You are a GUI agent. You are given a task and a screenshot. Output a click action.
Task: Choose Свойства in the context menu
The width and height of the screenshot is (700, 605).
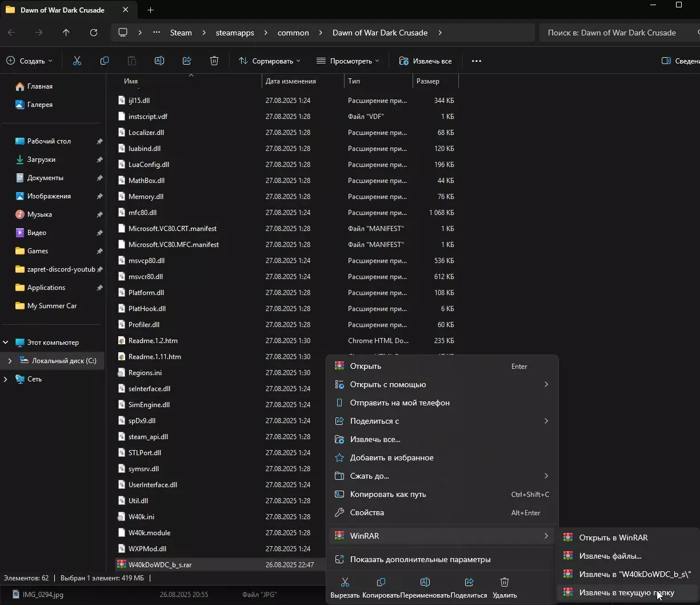click(x=367, y=512)
